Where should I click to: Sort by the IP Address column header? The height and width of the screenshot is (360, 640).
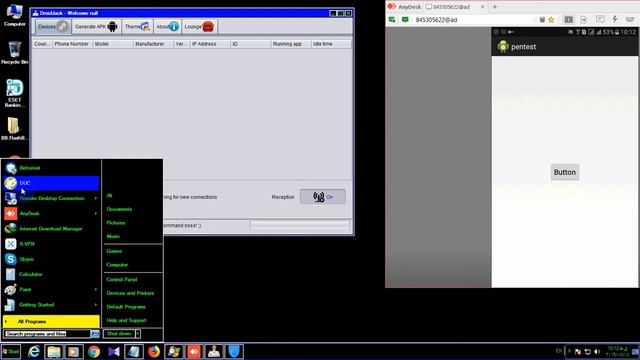(x=210, y=44)
